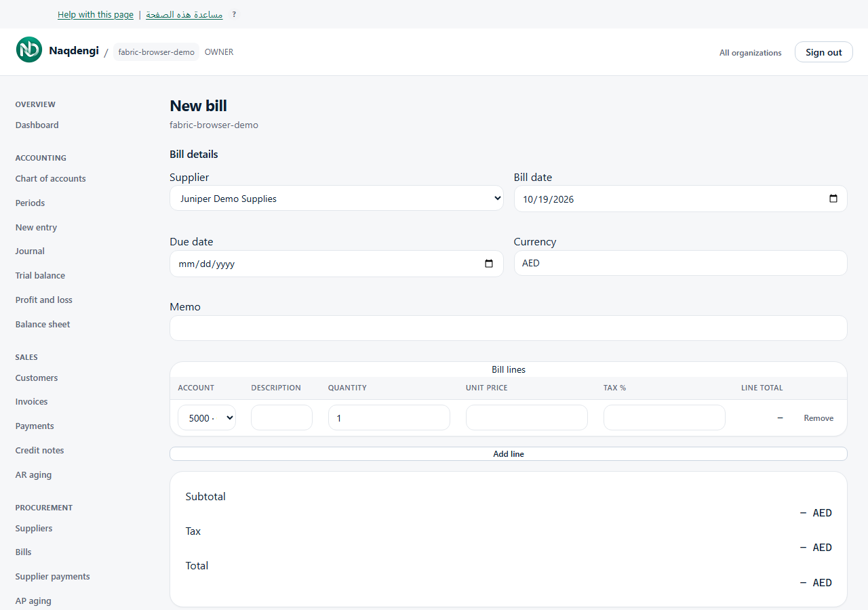This screenshot has width=868, height=610.
Task: Open Suppliers under Procurement
Action: click(34, 528)
